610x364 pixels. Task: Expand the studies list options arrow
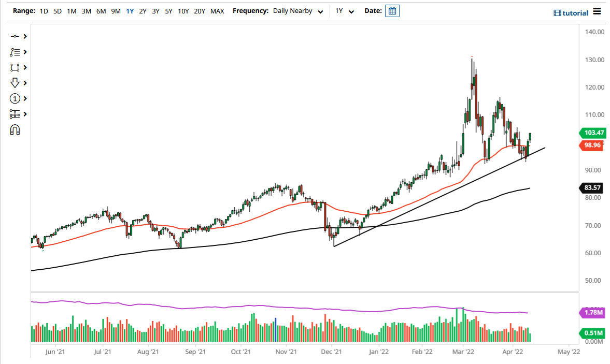coord(25,52)
